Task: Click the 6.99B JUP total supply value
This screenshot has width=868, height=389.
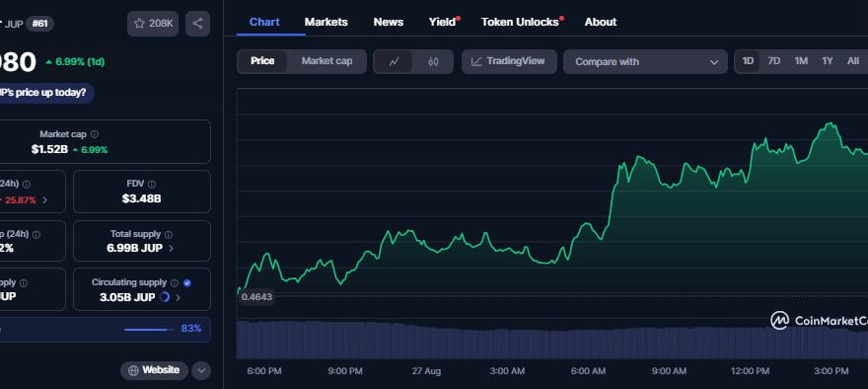Action: click(134, 248)
